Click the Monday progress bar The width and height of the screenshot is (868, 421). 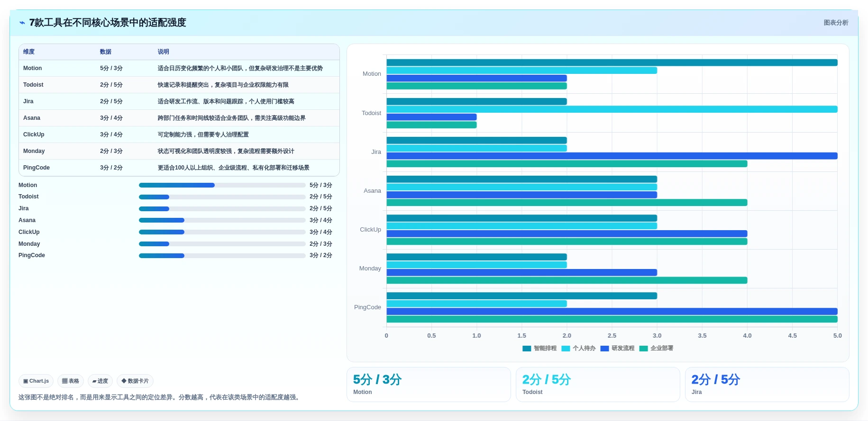[222, 244]
